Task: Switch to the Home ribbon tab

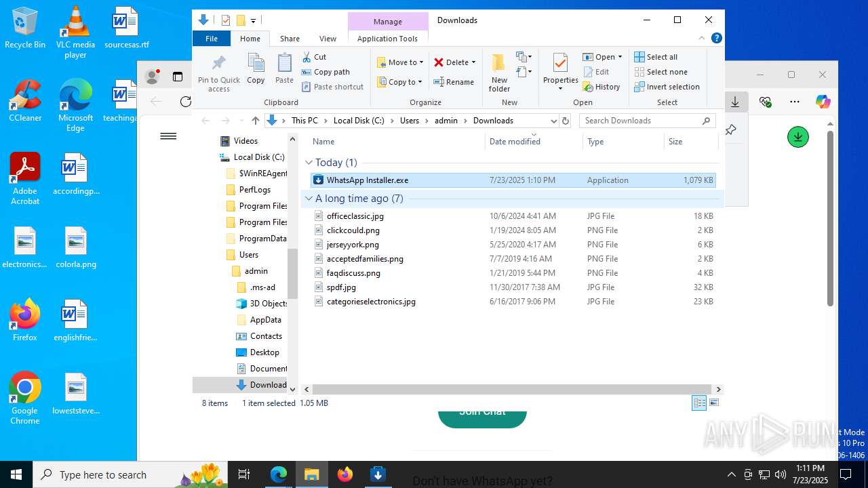Action: [250, 39]
